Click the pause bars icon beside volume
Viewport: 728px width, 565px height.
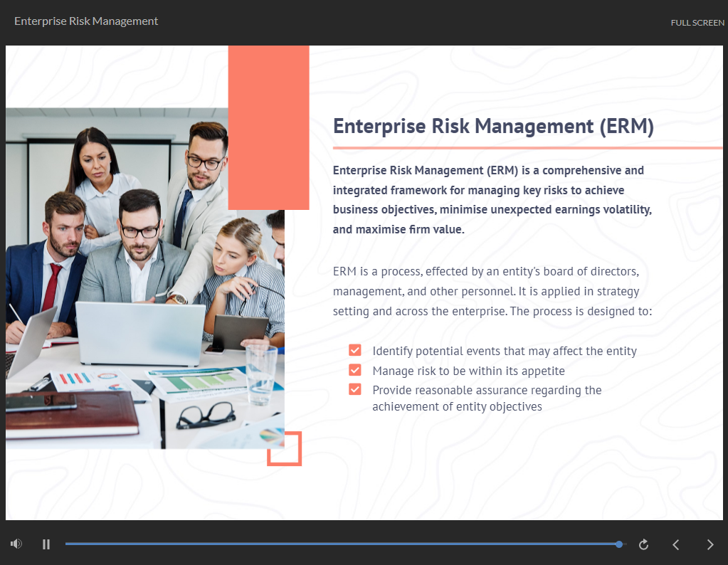[x=46, y=543]
